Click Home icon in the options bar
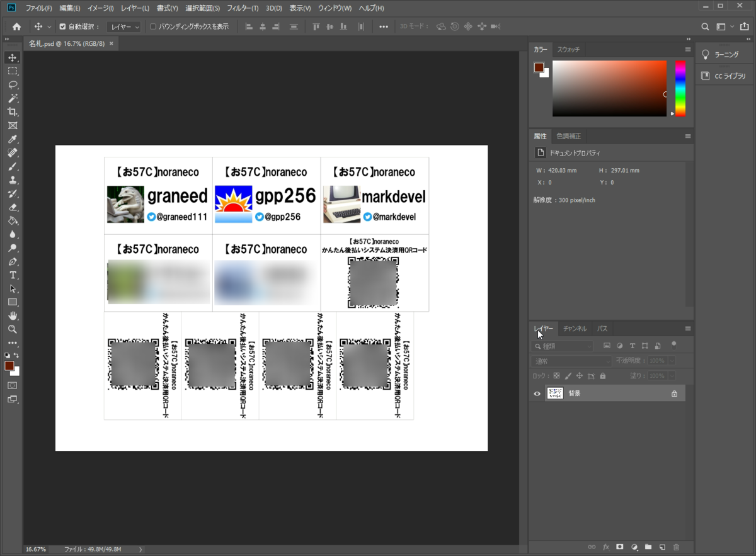 click(16, 27)
